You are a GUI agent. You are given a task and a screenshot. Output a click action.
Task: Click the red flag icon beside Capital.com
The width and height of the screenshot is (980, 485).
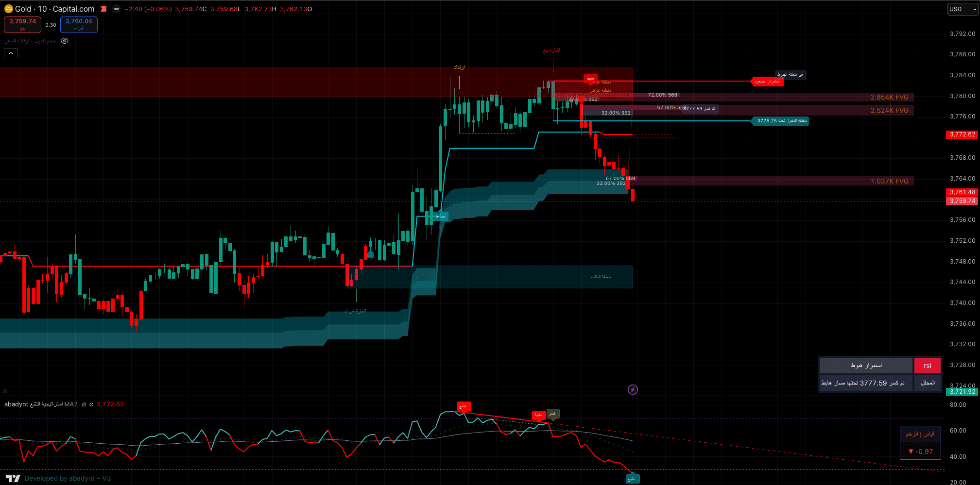[103, 9]
